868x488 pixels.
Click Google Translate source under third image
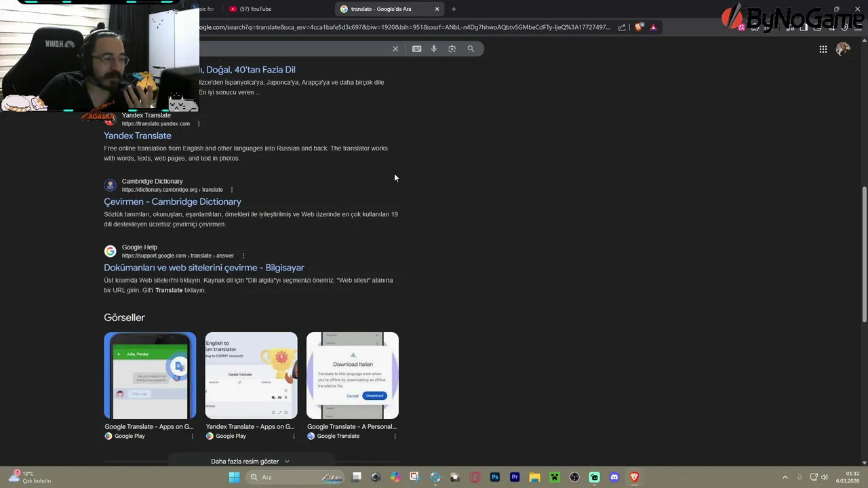[x=338, y=436]
